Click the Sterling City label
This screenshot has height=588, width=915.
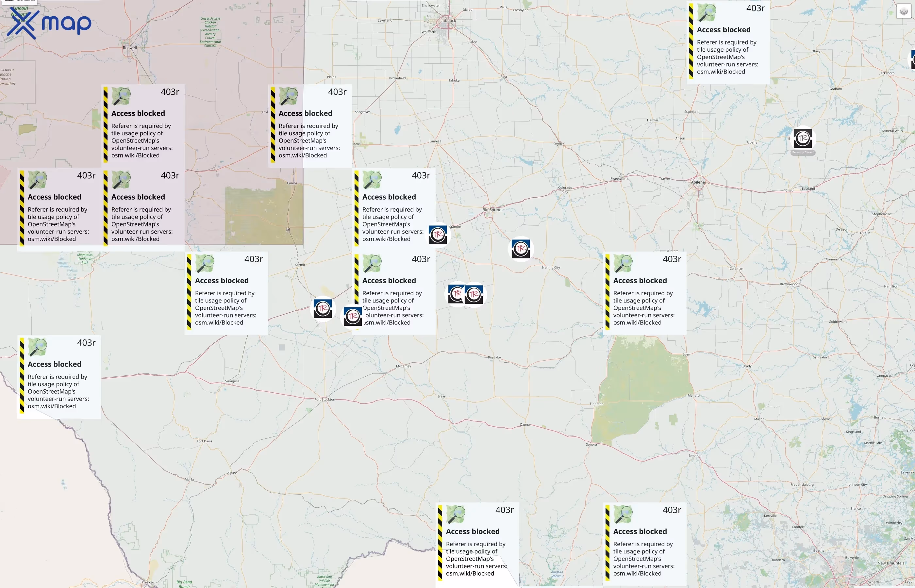pos(550,267)
